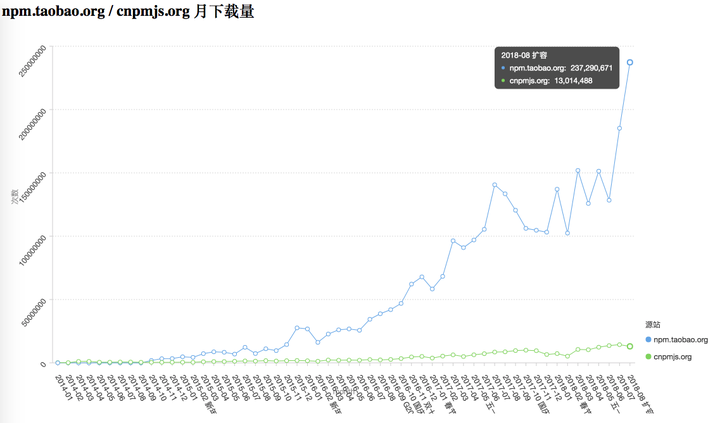Image resolution: width=720 pixels, height=423 pixels.
Task: Click the 2018-07 blue data point
Action: click(619, 129)
